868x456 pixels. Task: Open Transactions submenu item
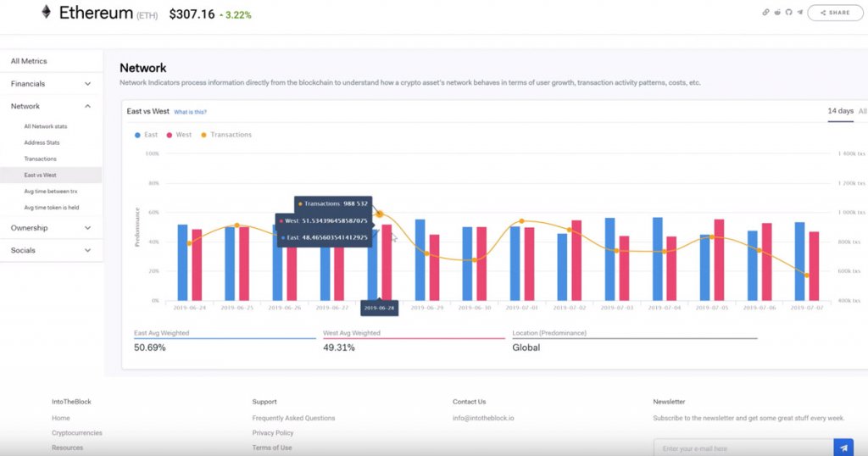pyautogui.click(x=40, y=158)
